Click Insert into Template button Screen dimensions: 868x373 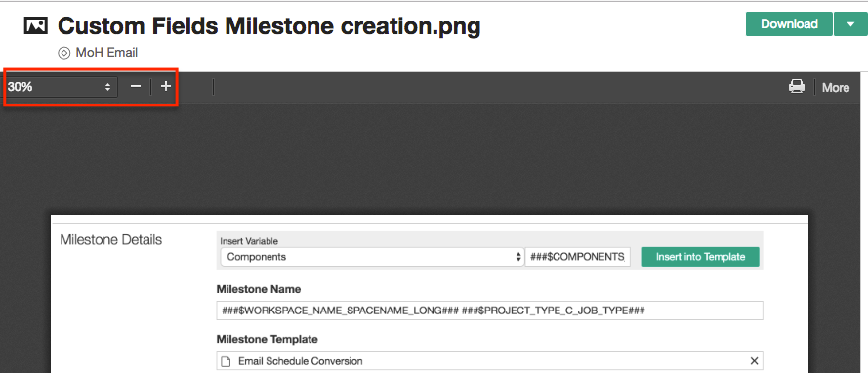point(700,257)
